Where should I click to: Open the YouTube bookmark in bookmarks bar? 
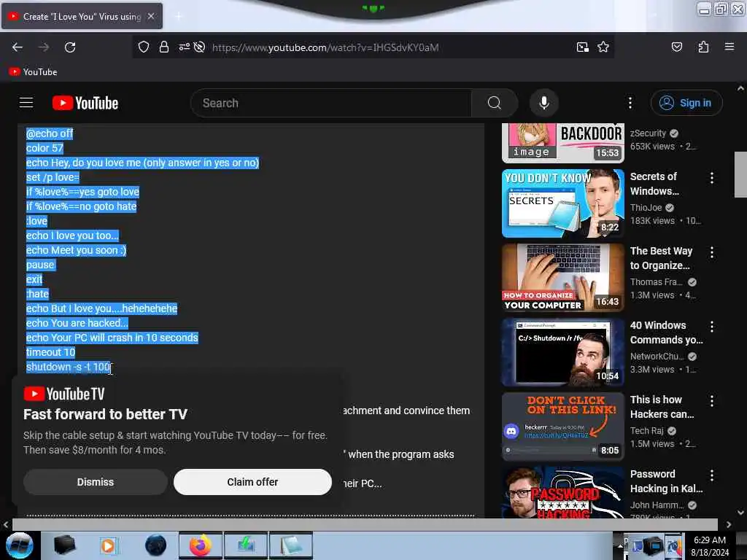click(34, 72)
